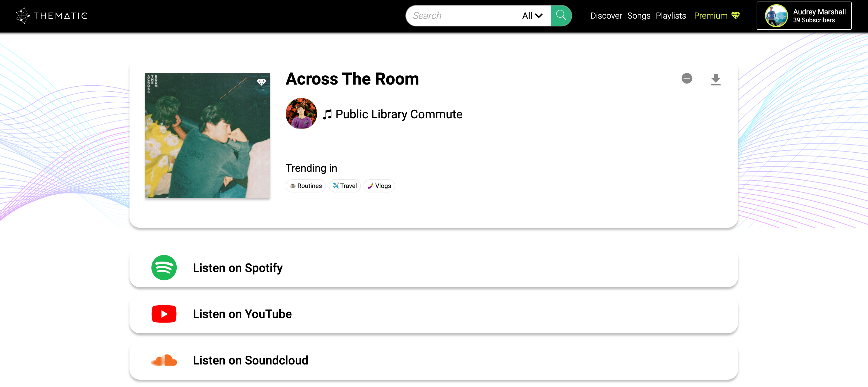Click the Spotify logo icon
Viewport: 868px width, 387px height.
coord(164,268)
